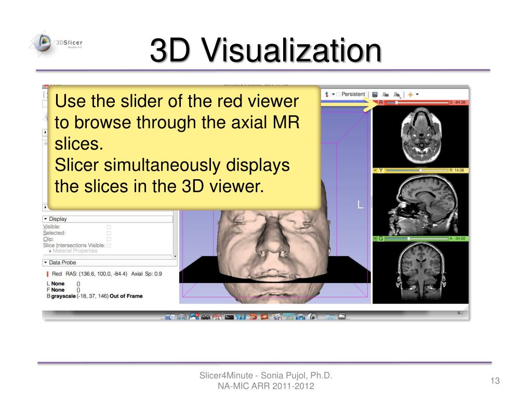Click the Axial Sp: 0.9 text
The height and width of the screenshot is (399, 532).
coord(147,274)
